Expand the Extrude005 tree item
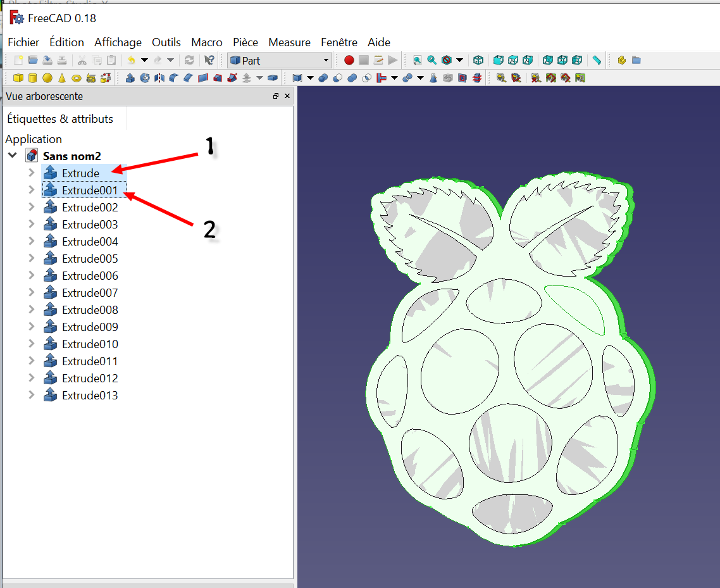This screenshot has height=588, width=720. coord(31,258)
